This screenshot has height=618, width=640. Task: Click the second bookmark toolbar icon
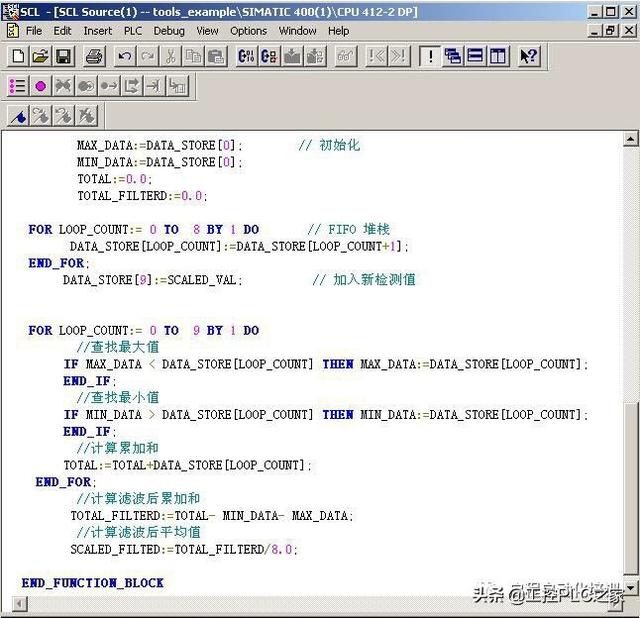(x=41, y=116)
